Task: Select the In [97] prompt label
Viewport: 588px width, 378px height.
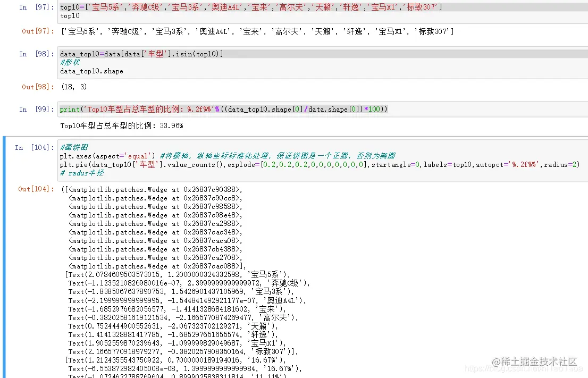Action: [36, 7]
